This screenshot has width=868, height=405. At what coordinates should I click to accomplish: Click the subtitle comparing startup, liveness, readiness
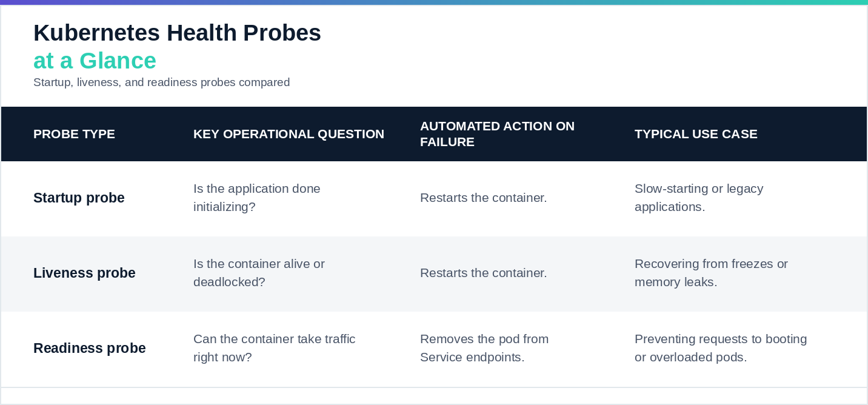[161, 82]
